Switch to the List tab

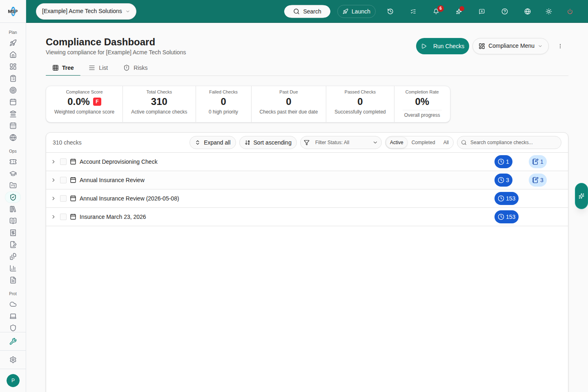(98, 68)
